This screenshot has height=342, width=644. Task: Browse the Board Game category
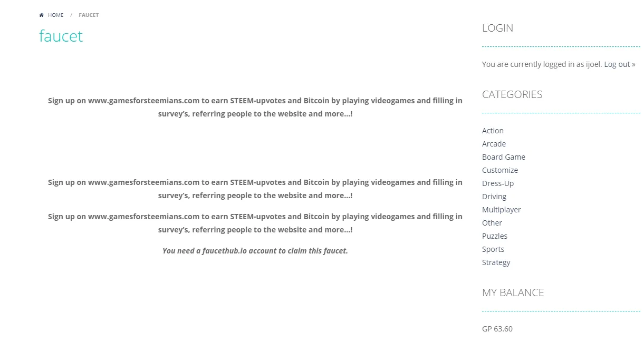pos(504,157)
